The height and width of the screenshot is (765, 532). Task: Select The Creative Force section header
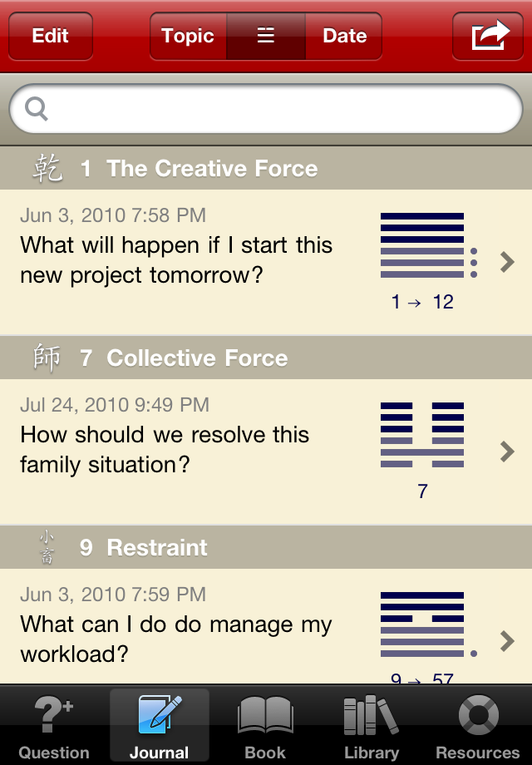[266, 168]
